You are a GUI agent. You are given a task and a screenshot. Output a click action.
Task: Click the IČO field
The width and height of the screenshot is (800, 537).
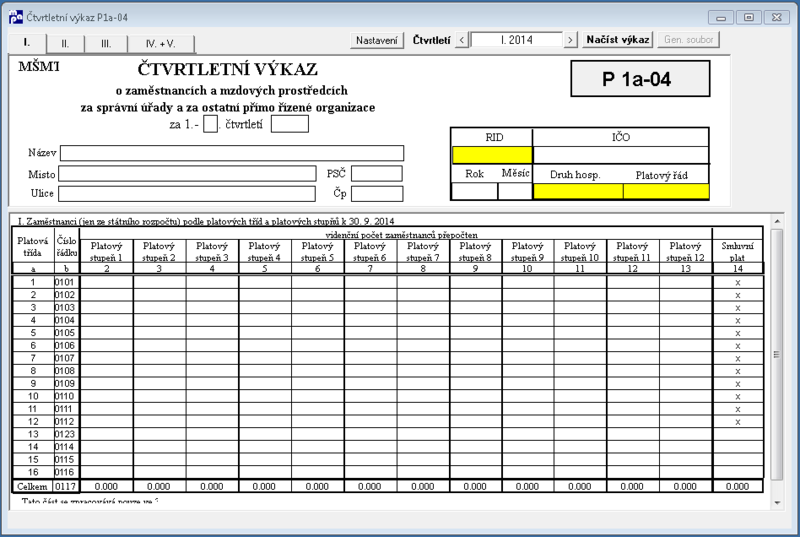click(x=621, y=155)
